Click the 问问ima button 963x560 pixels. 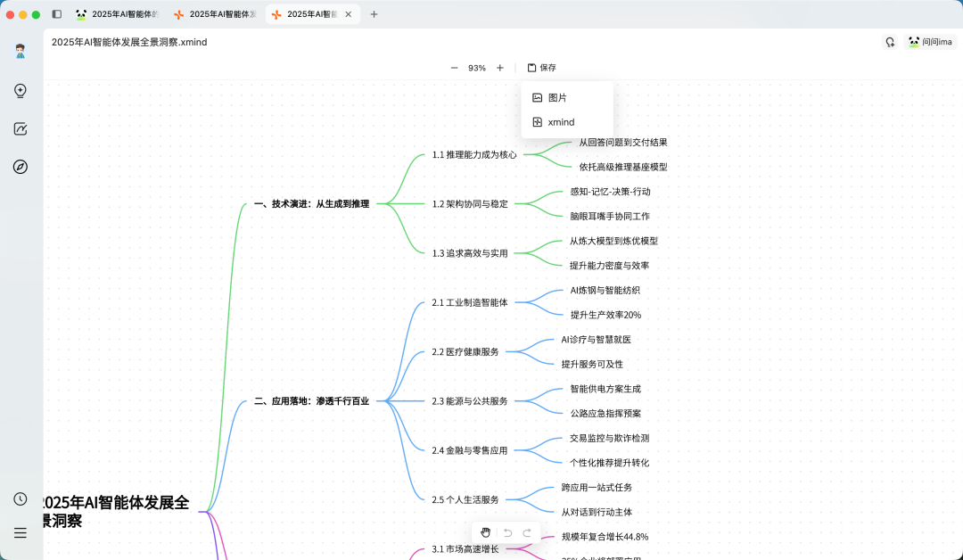tap(930, 42)
